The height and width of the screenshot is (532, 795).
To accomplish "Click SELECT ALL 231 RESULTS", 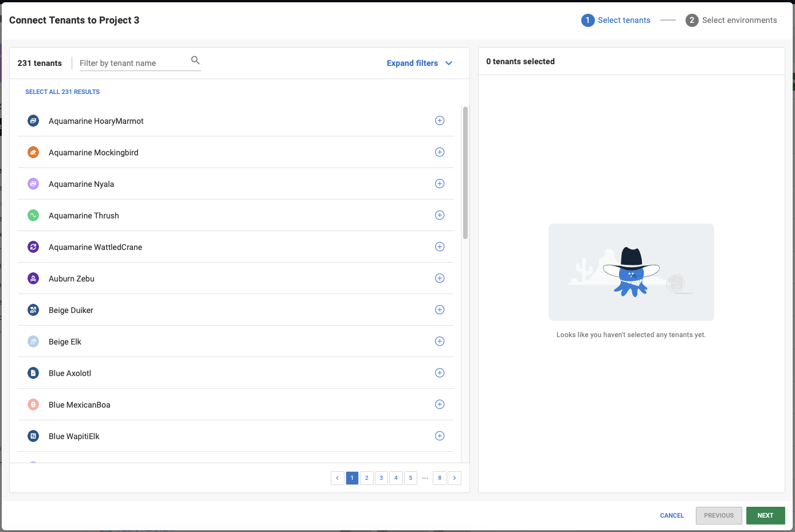I will pyautogui.click(x=62, y=91).
